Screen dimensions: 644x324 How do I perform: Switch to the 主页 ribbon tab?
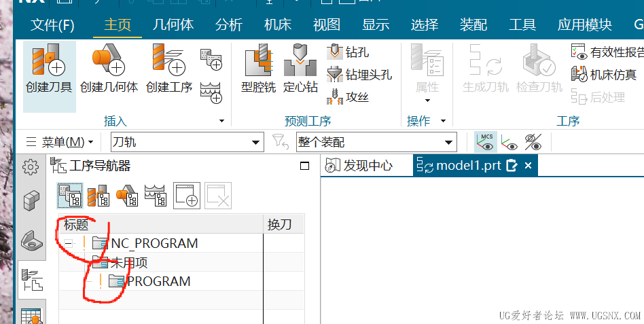tap(118, 24)
